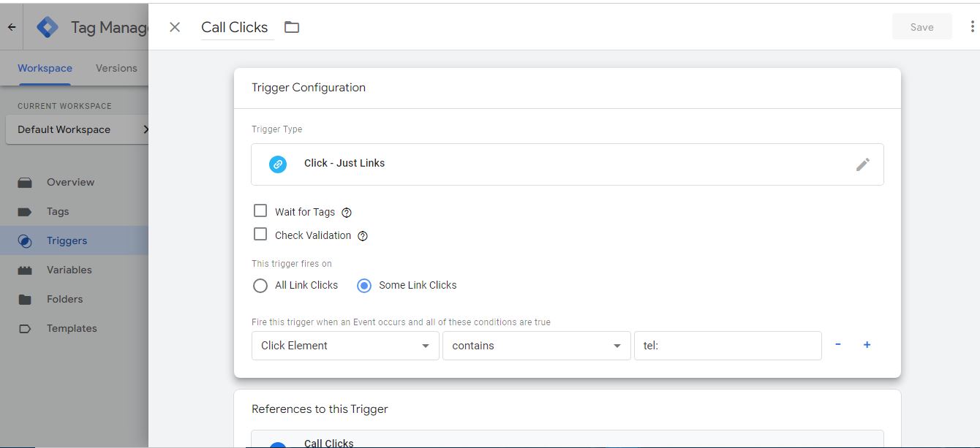Select the Some Link Clicks radio button

364,286
